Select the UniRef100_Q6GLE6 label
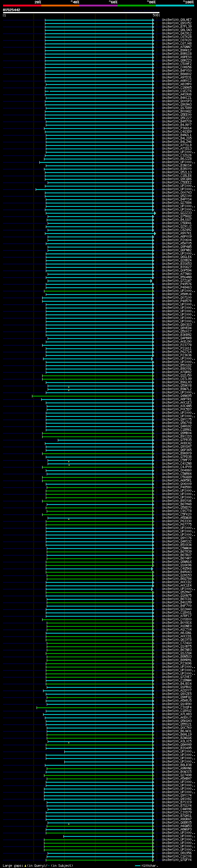Viewport: 197px width, 868px height. point(176,257)
